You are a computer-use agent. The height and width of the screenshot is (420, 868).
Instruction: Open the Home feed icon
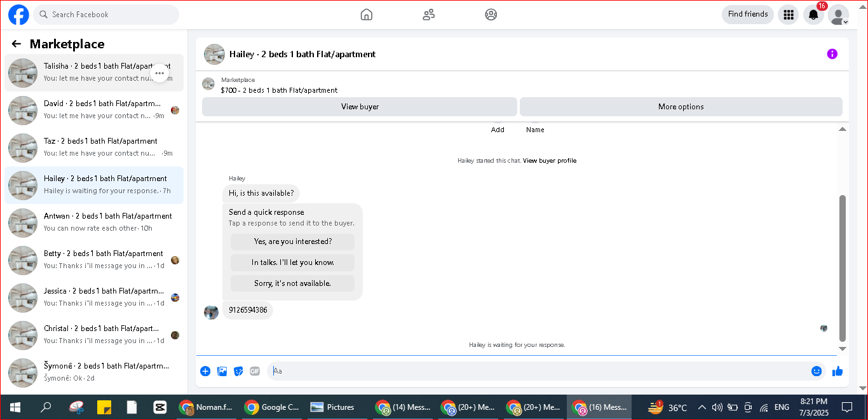click(x=367, y=15)
